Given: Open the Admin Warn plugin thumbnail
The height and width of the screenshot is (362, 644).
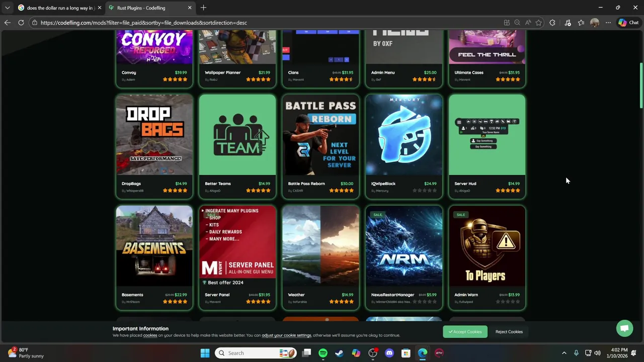Looking at the screenshot, I should click(x=487, y=246).
